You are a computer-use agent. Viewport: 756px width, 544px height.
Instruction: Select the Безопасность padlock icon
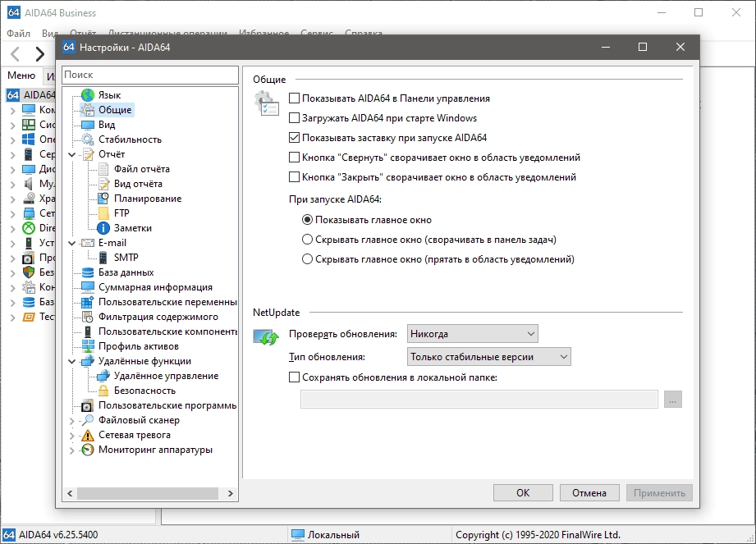(x=103, y=391)
